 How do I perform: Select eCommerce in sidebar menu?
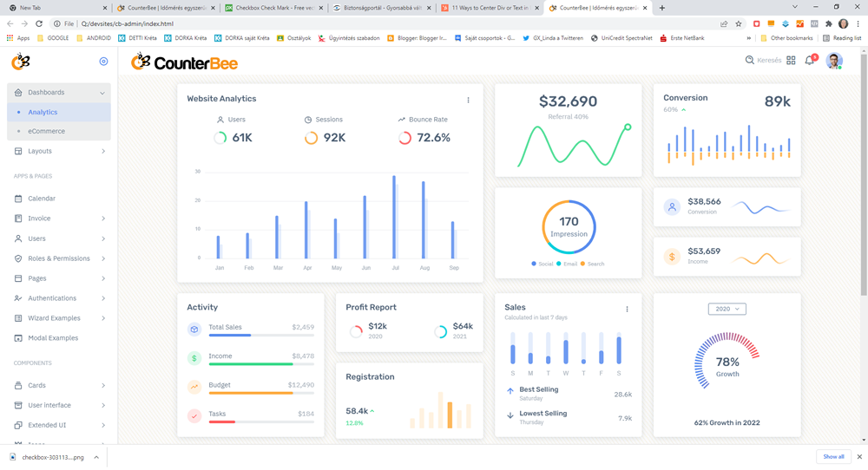(x=46, y=131)
